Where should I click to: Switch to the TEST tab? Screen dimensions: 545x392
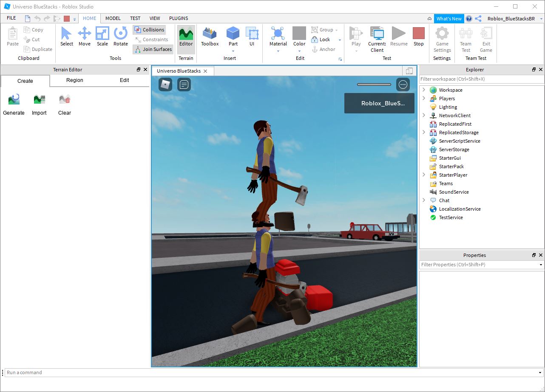(135, 18)
